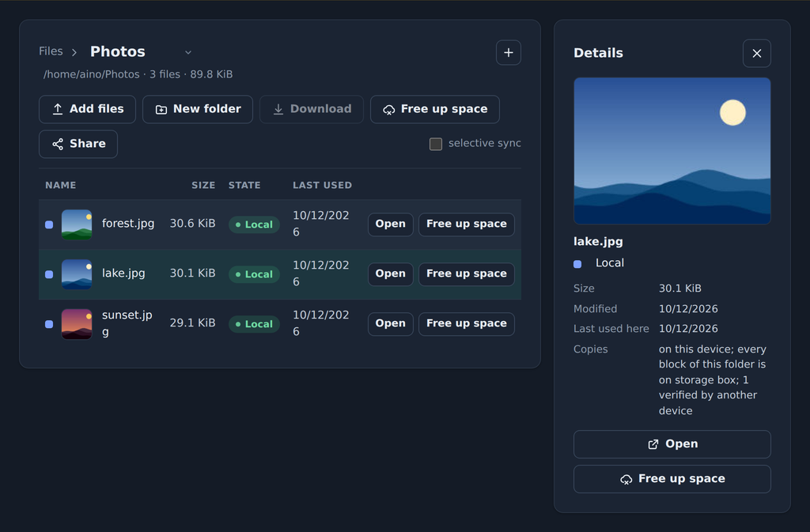Click the sunset.jpg file name

point(127,323)
